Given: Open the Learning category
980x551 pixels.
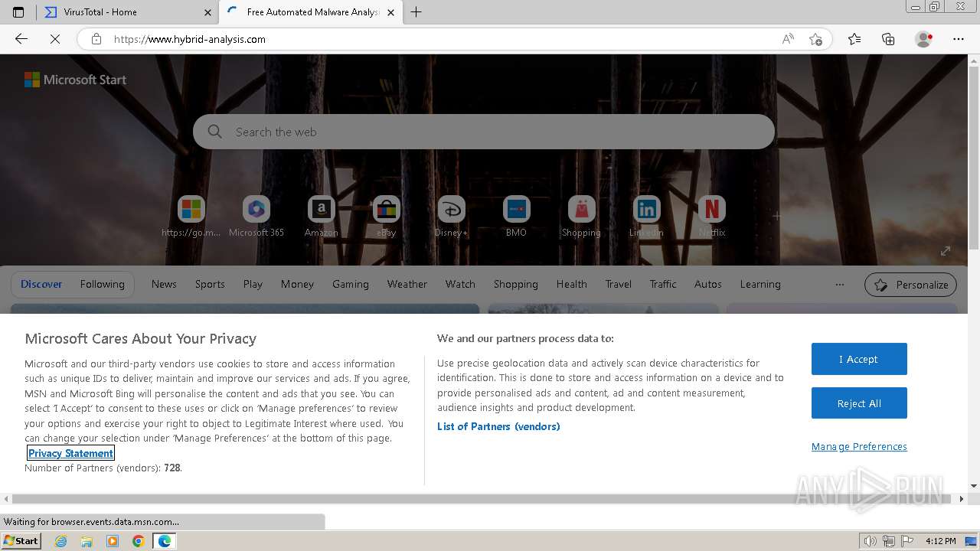Looking at the screenshot, I should 760,284.
